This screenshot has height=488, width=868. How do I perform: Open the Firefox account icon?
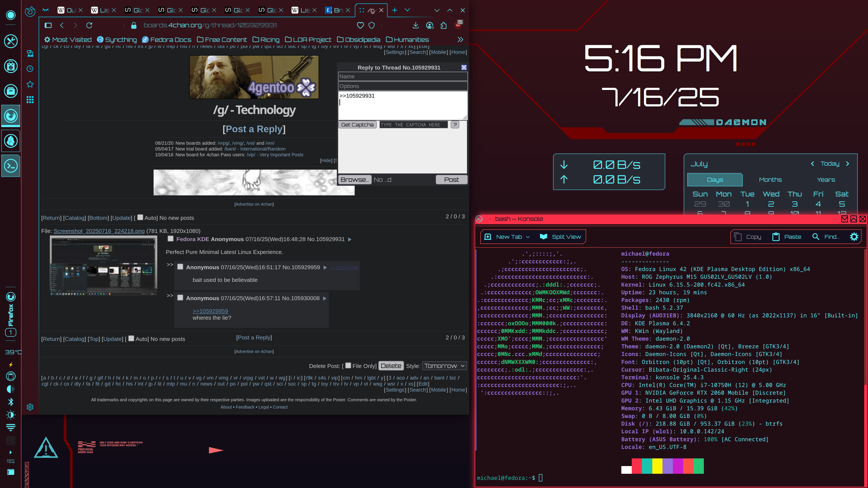click(430, 25)
